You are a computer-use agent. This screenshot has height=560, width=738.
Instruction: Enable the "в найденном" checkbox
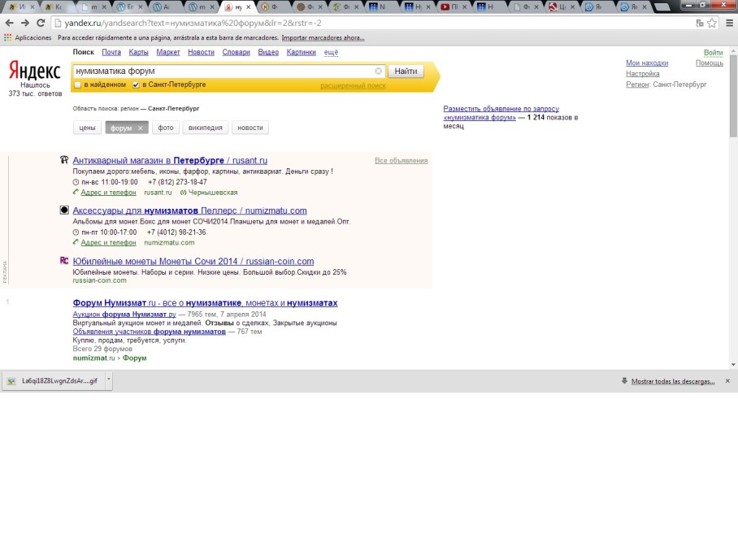pos(77,85)
